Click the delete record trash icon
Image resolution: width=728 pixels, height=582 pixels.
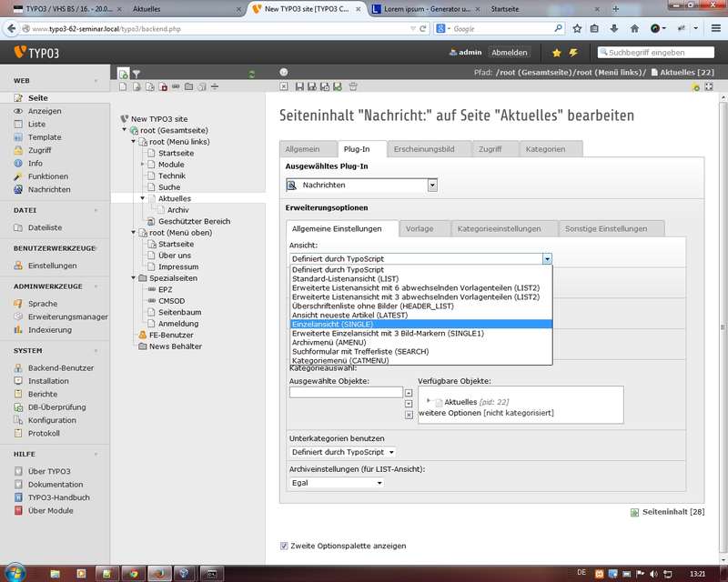pyautogui.click(x=353, y=86)
